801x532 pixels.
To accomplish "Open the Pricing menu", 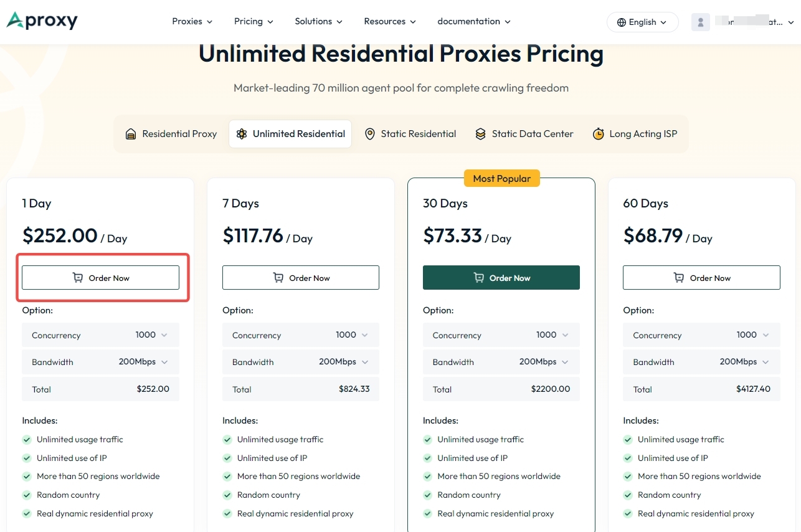I will tap(254, 21).
